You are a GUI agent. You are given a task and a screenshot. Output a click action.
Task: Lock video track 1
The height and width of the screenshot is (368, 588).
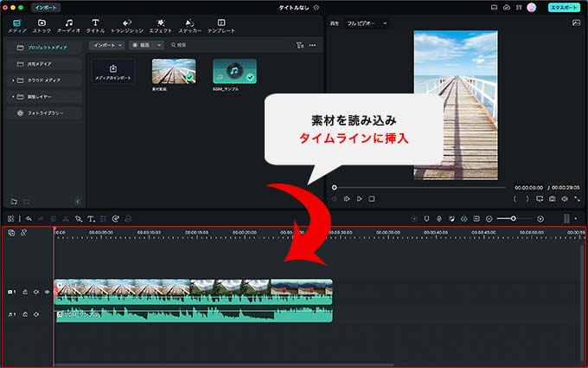(25, 292)
